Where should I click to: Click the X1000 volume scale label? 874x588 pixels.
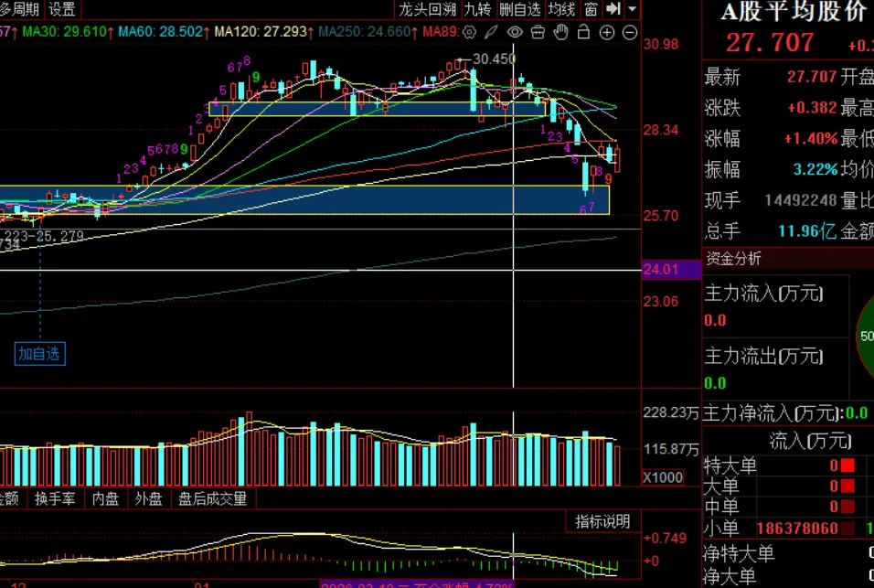[663, 477]
